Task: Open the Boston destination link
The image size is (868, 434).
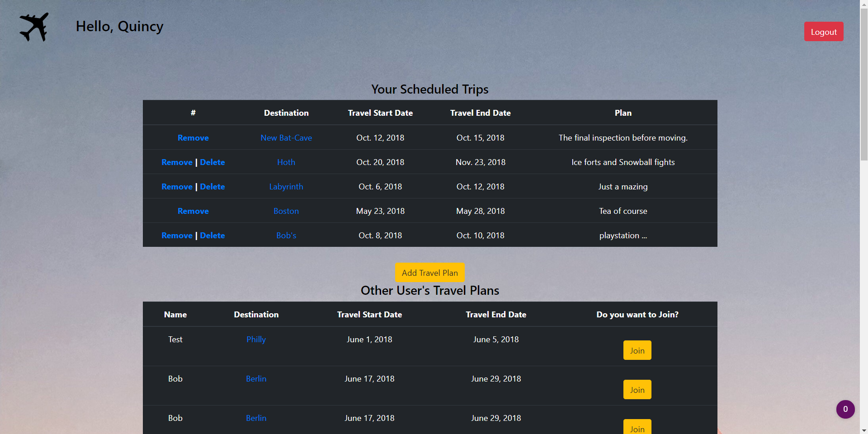Action: tap(286, 211)
